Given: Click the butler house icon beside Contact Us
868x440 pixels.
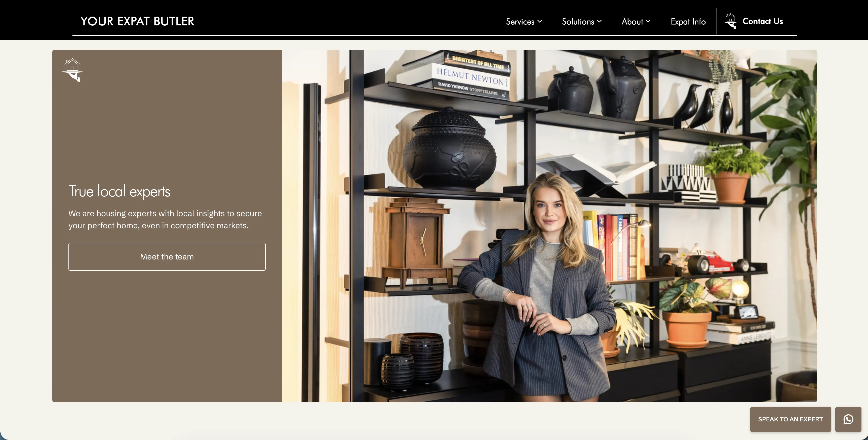Looking at the screenshot, I should [730, 21].
